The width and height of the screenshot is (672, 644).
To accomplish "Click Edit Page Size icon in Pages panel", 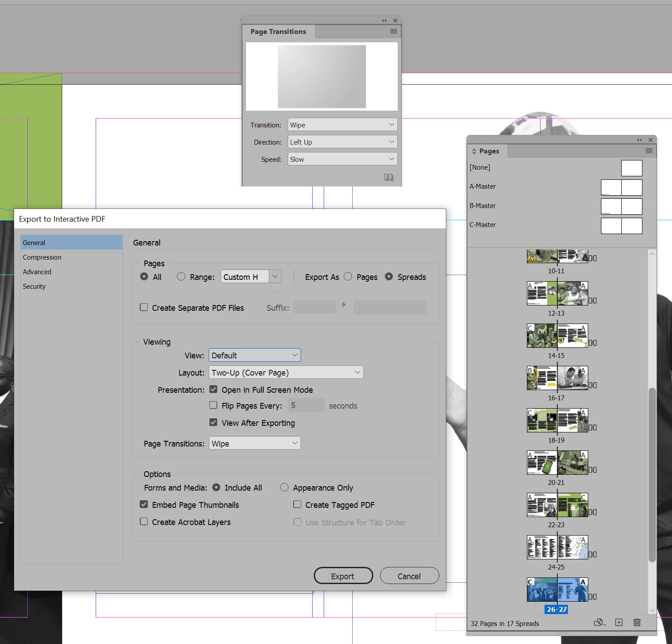I will 600,622.
